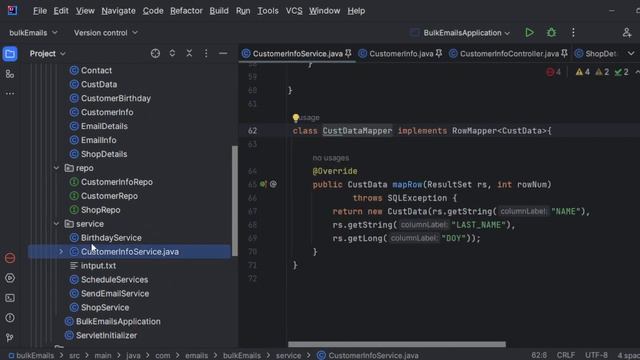640x360 pixels.
Task: Click the IntelliJ IDEA logo icon
Action: pyautogui.click(x=12, y=11)
